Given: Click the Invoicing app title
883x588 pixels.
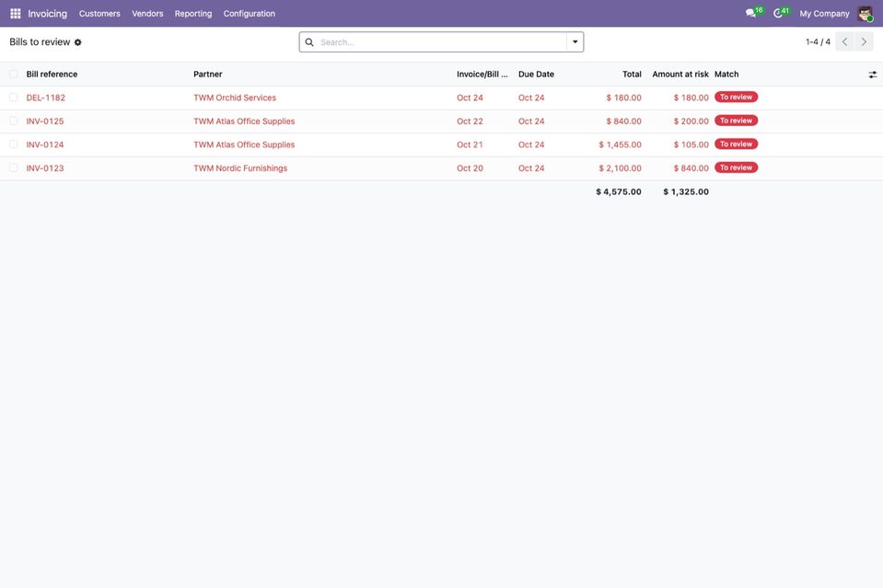Looking at the screenshot, I should [47, 14].
